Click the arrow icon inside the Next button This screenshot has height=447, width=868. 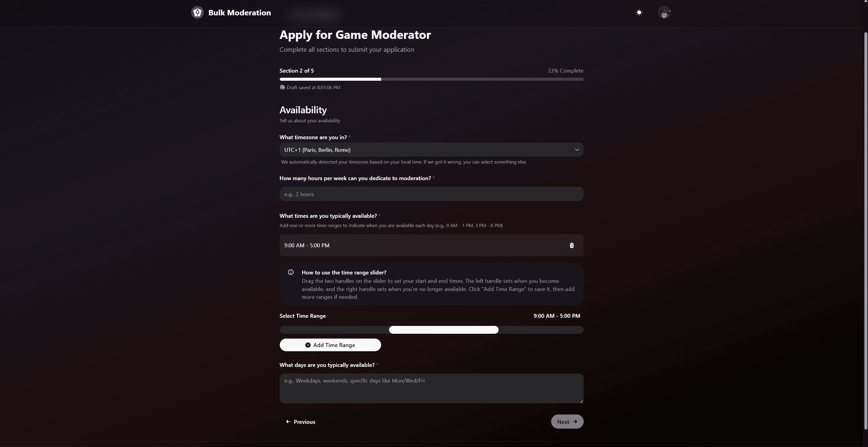(575, 421)
